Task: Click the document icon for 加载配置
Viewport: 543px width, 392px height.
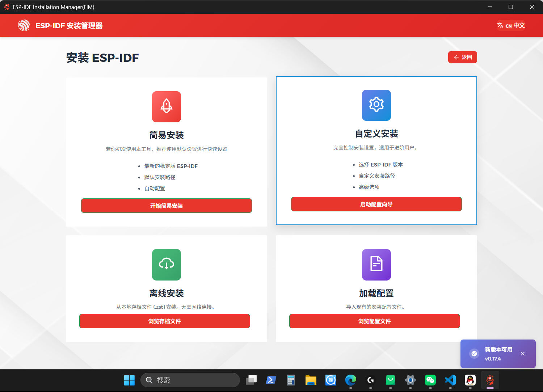Action: coord(376,265)
